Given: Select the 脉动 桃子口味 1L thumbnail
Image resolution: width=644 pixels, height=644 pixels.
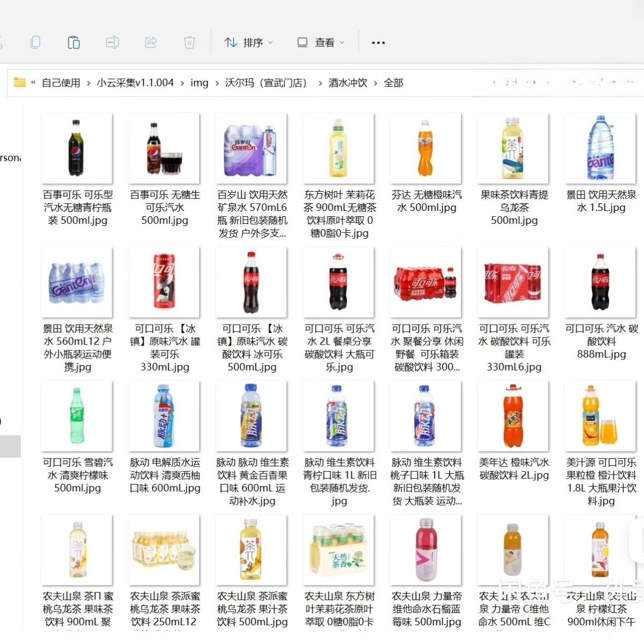Looking at the screenshot, I should 426,416.
